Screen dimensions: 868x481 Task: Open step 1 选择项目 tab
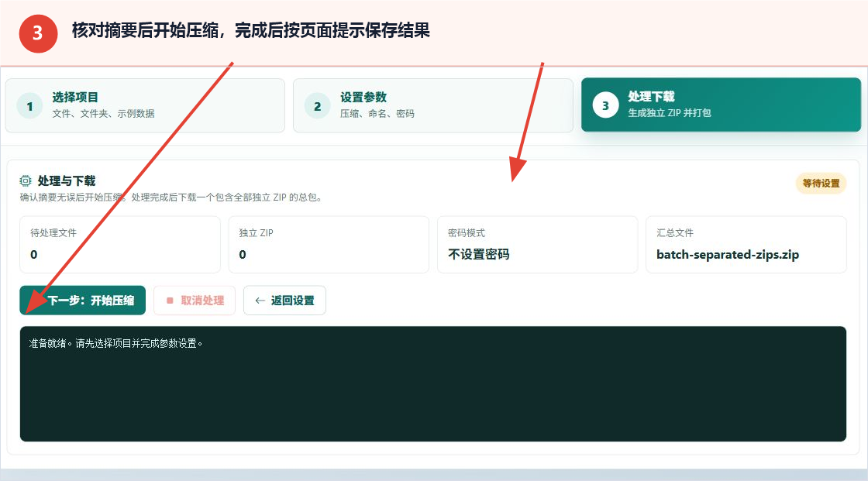tap(145, 105)
